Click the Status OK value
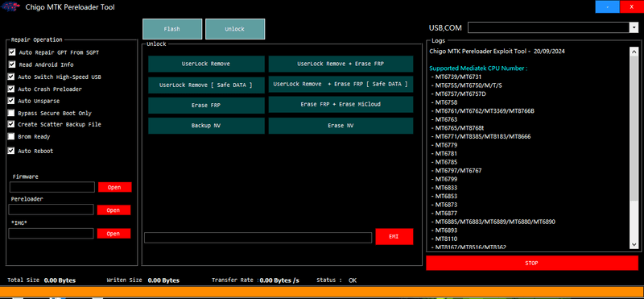The width and height of the screenshot is (644, 299). [x=353, y=280]
